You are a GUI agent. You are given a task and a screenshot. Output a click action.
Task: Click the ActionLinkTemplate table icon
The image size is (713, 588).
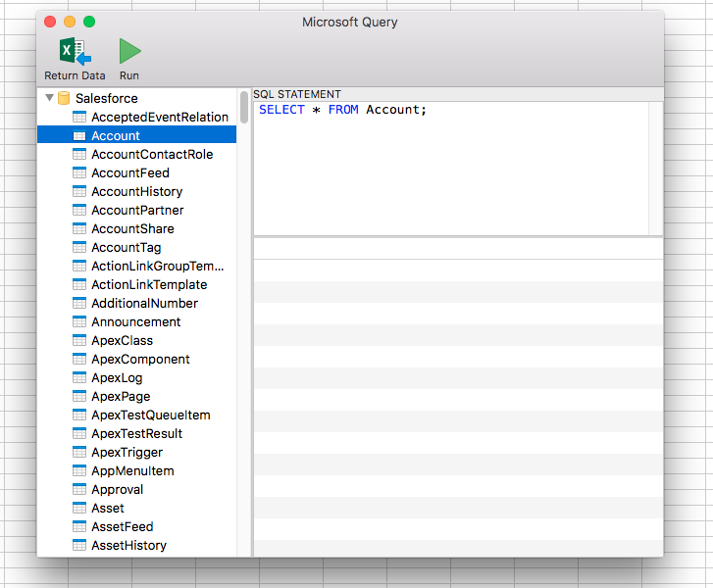[x=79, y=284]
